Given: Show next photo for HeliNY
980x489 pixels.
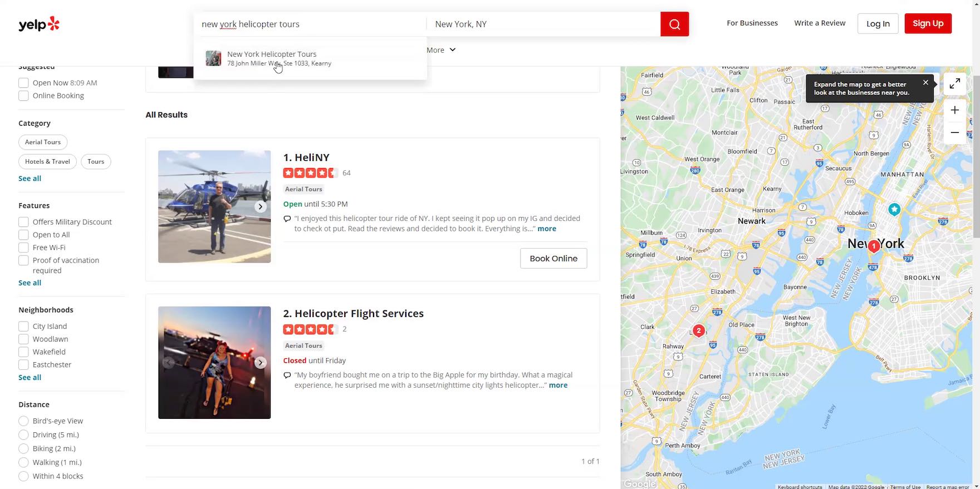Looking at the screenshot, I should point(260,206).
